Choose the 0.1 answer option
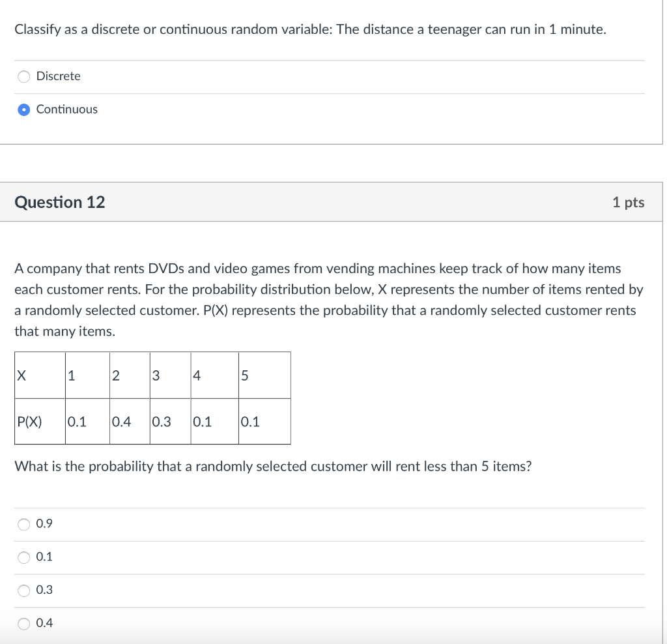 24,557
